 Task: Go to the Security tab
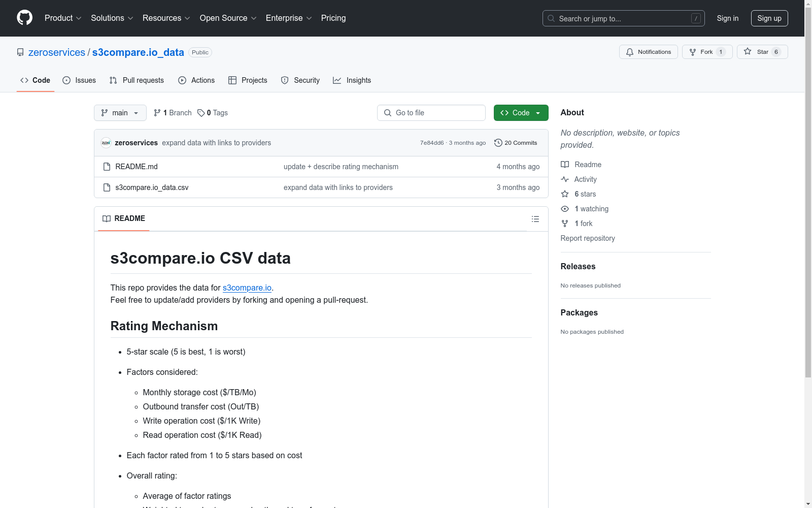[x=300, y=80]
